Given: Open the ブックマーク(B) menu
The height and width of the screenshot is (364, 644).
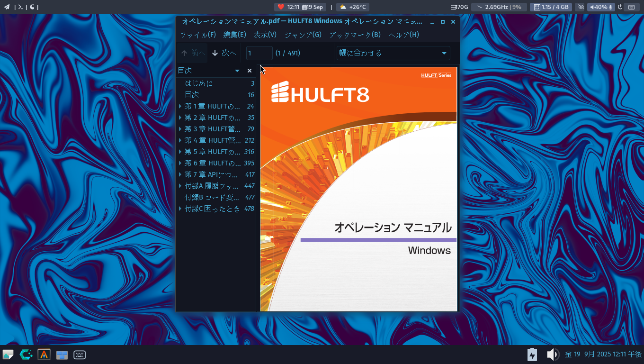Looking at the screenshot, I should [355, 35].
